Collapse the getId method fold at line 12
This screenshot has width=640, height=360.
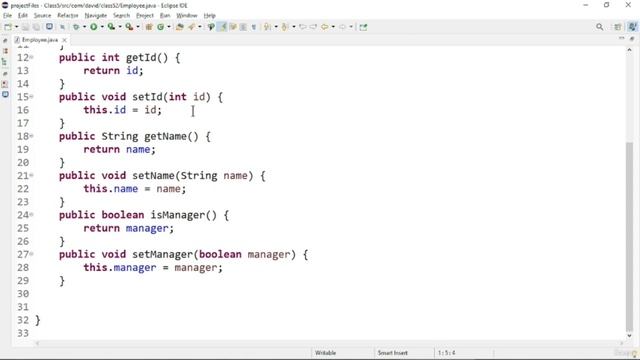tap(31, 58)
